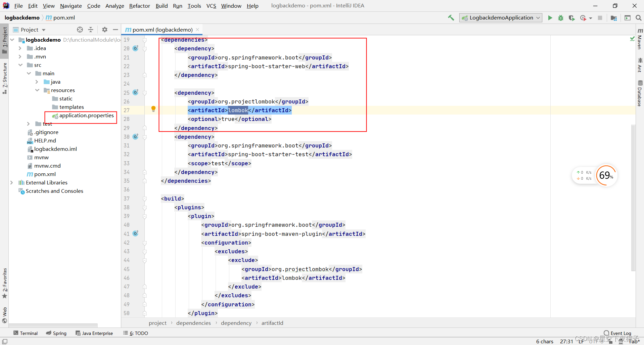Open the Java Enterprise tool window
644x345 pixels.
(x=94, y=333)
